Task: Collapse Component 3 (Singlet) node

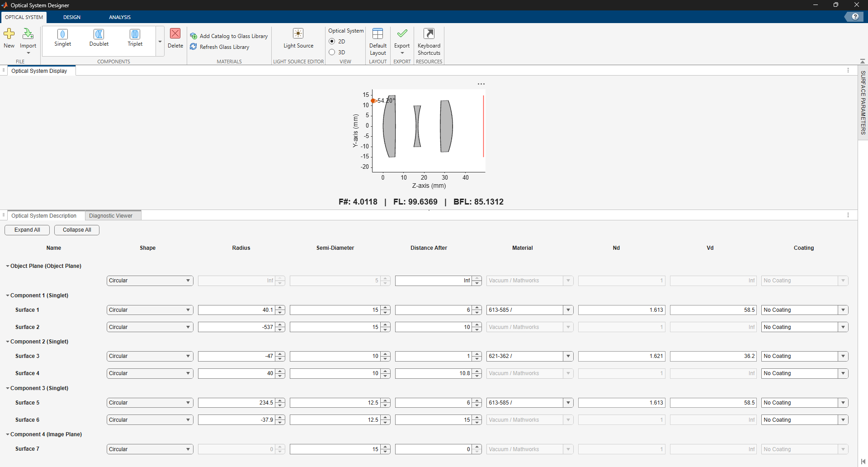Action: click(x=8, y=388)
